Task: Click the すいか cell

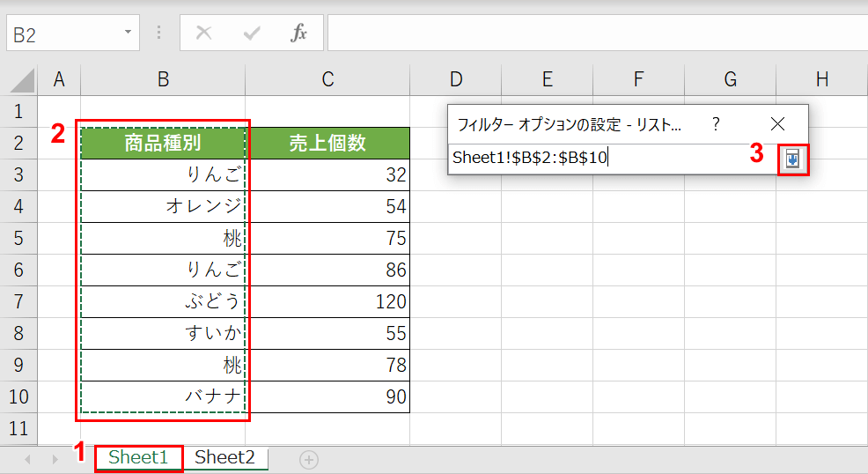Action: click(x=163, y=333)
